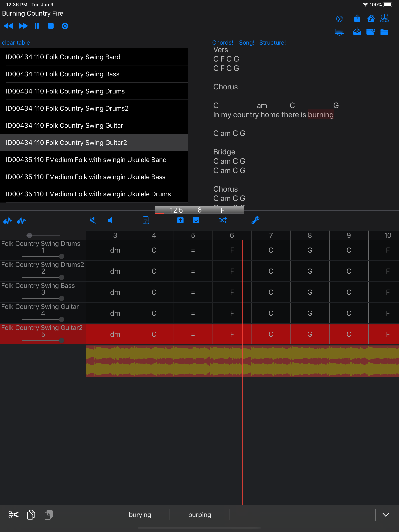Click the add new folder icon

(370, 32)
